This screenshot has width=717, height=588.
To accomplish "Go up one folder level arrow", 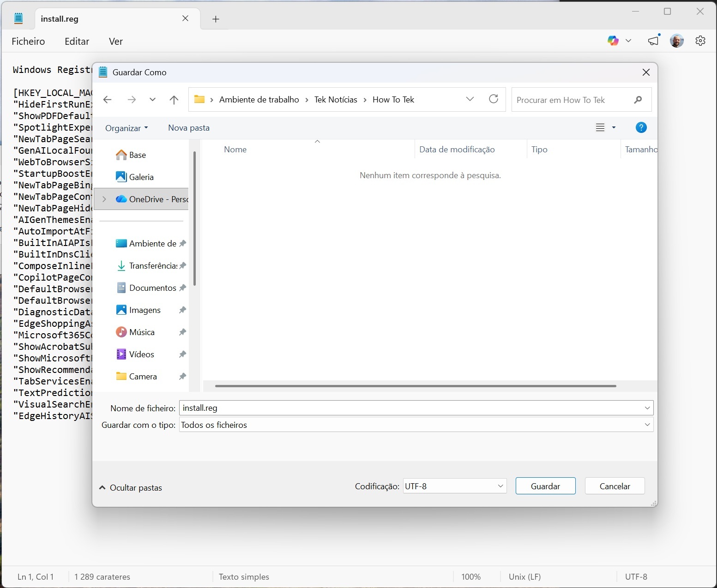I will [x=174, y=100].
